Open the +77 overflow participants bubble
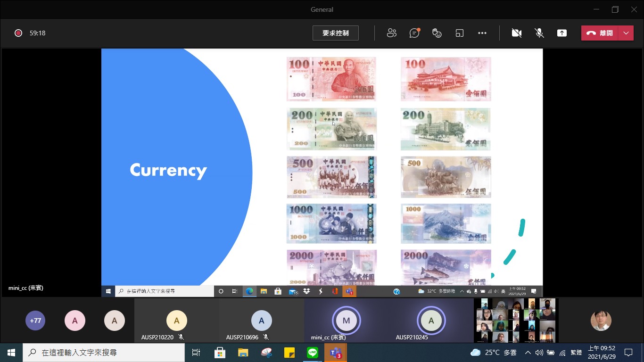Screen dimensions: 644x362 35,321
